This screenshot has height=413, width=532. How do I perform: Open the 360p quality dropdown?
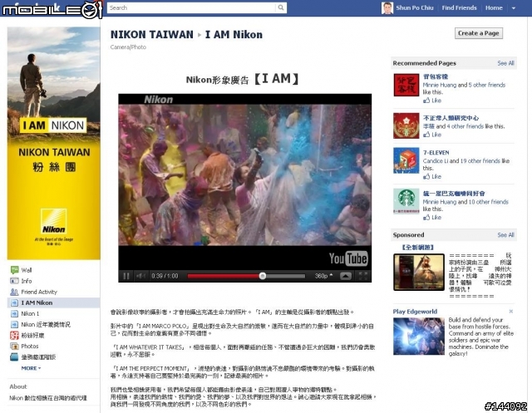pos(323,276)
